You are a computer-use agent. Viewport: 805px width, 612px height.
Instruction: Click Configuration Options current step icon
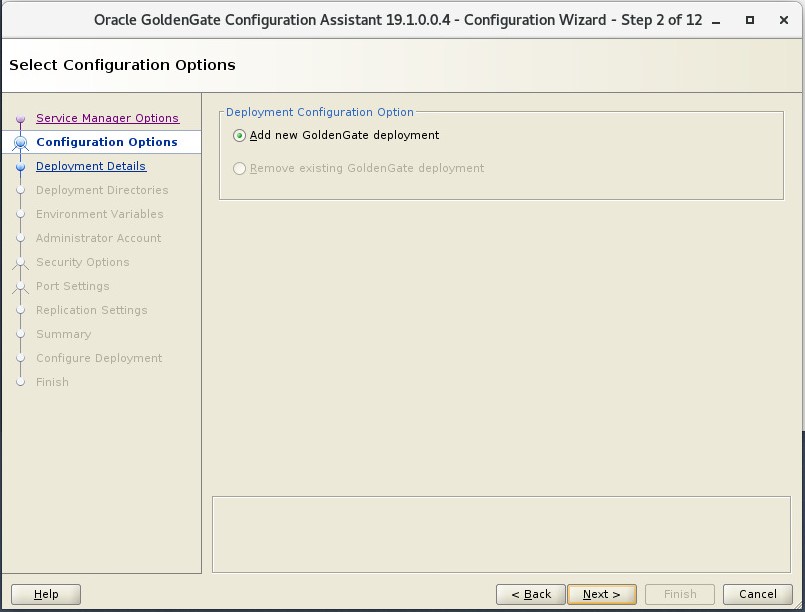point(21,142)
